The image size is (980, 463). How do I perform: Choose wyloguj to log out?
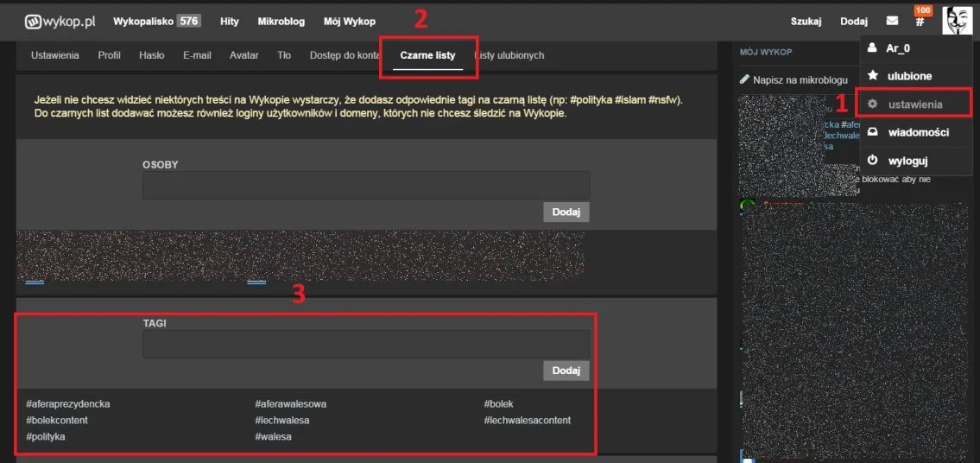click(x=907, y=161)
